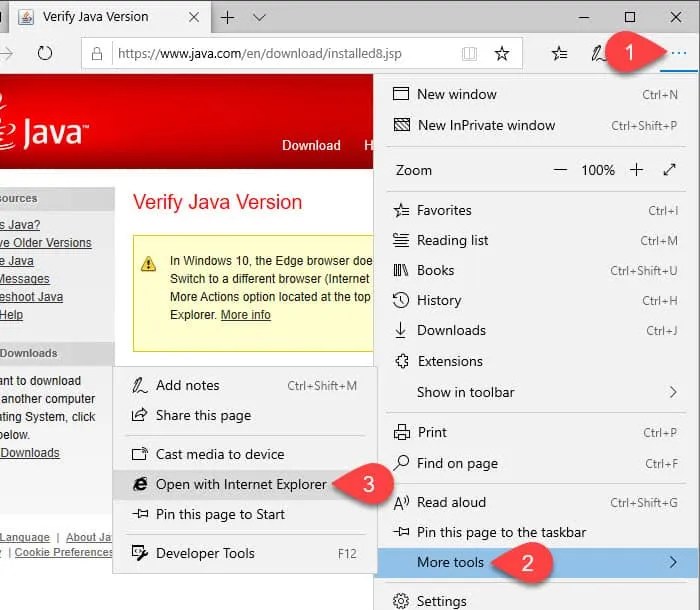Select Developer Tools menu text
Viewport: 700px width, 610px height.
[x=205, y=553]
